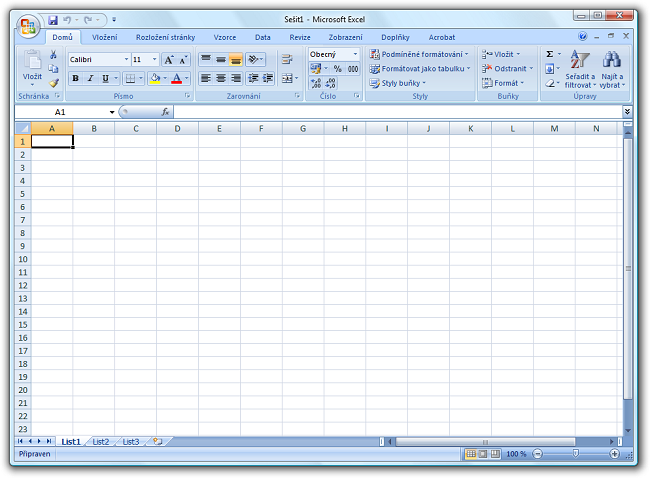Screen dimensions: 650x478
Task: Click the Odstranit cells button
Action: click(x=507, y=69)
